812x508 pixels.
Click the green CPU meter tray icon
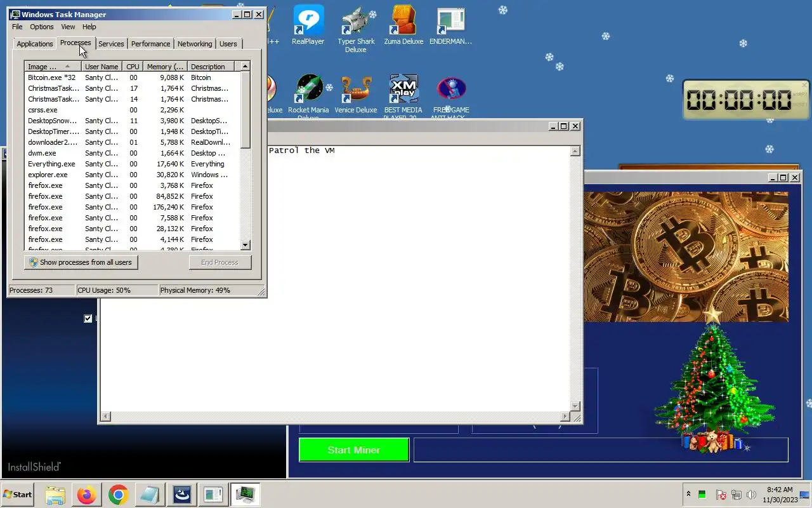pyautogui.click(x=702, y=495)
